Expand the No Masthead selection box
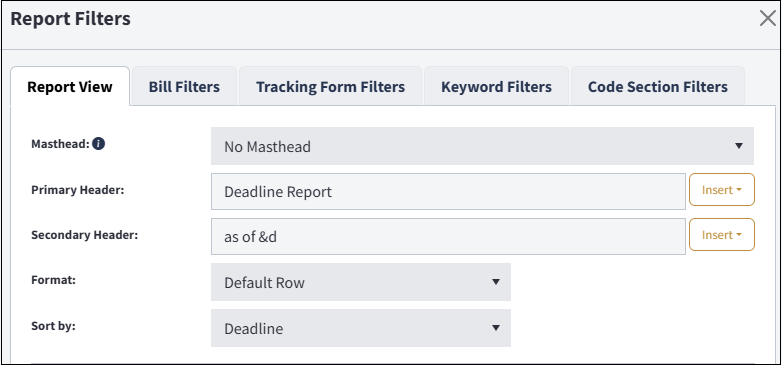 [482, 146]
